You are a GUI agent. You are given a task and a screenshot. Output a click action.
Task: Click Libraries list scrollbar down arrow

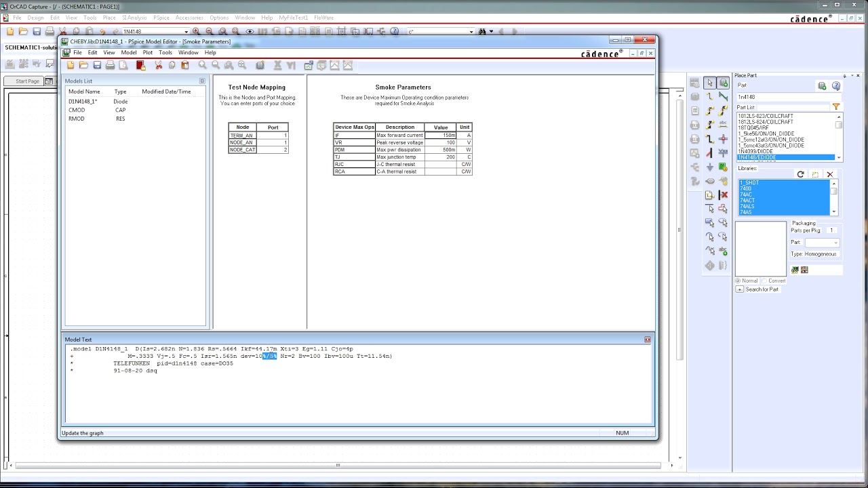834,212
